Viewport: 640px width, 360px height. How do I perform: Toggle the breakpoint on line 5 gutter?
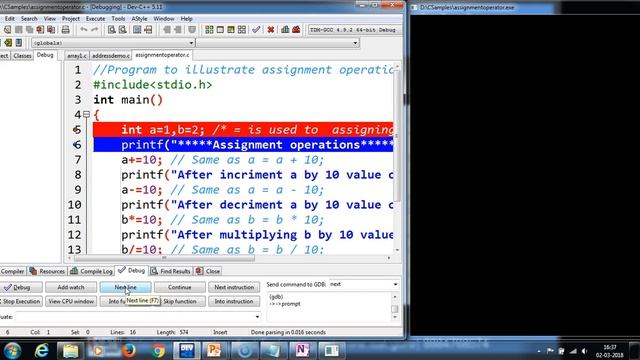77,130
